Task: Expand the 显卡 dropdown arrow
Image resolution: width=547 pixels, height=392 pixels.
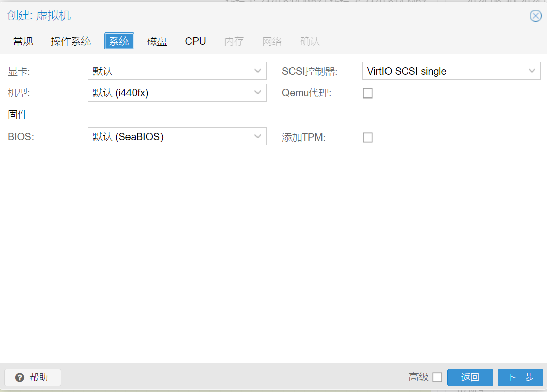Action: tap(258, 71)
